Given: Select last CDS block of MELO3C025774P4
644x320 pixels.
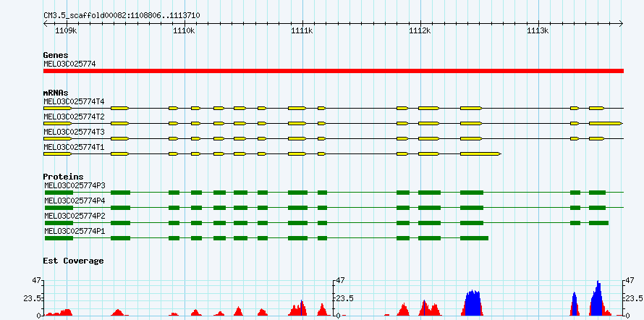Looking at the screenshot, I should [x=597, y=208].
